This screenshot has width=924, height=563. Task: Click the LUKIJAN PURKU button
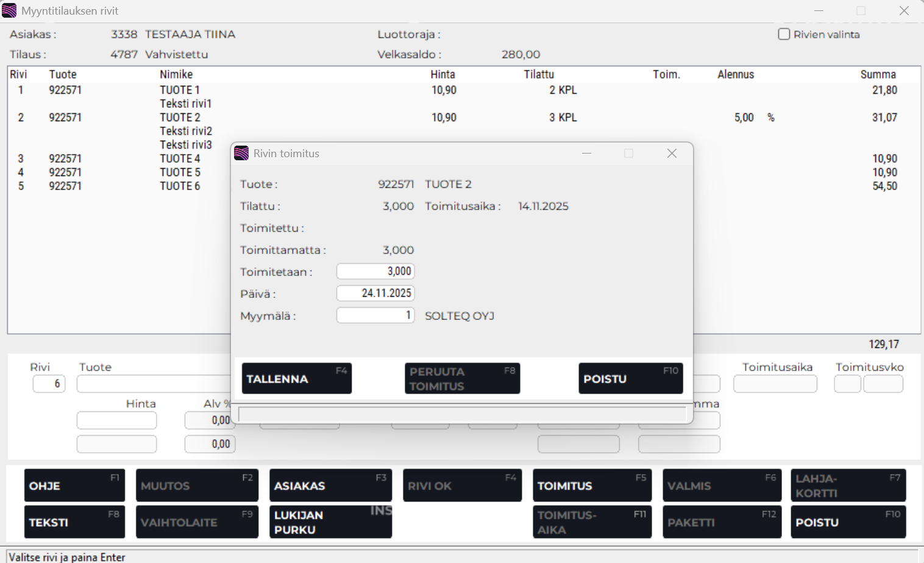[330, 522]
